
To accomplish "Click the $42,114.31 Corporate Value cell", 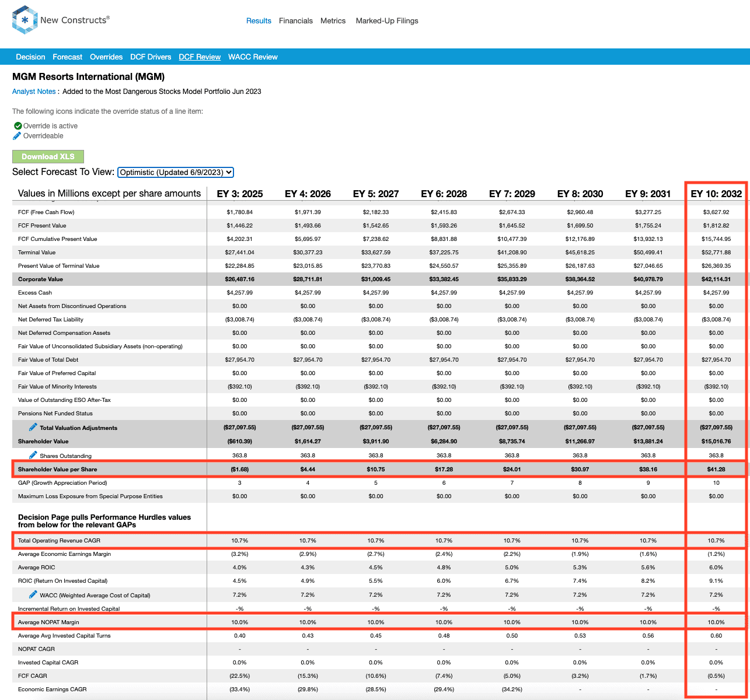I will pyautogui.click(x=716, y=279).
